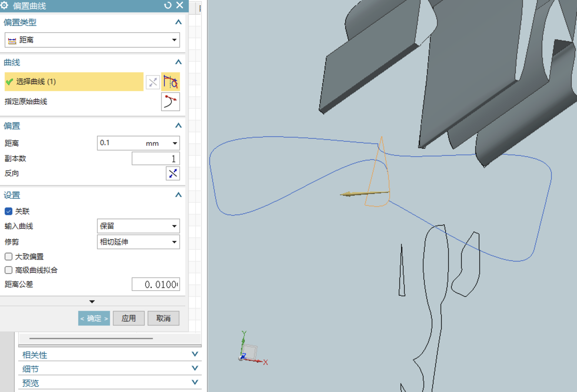Click the 反向 direction icon
This screenshot has height=392, width=577.
(x=173, y=173)
